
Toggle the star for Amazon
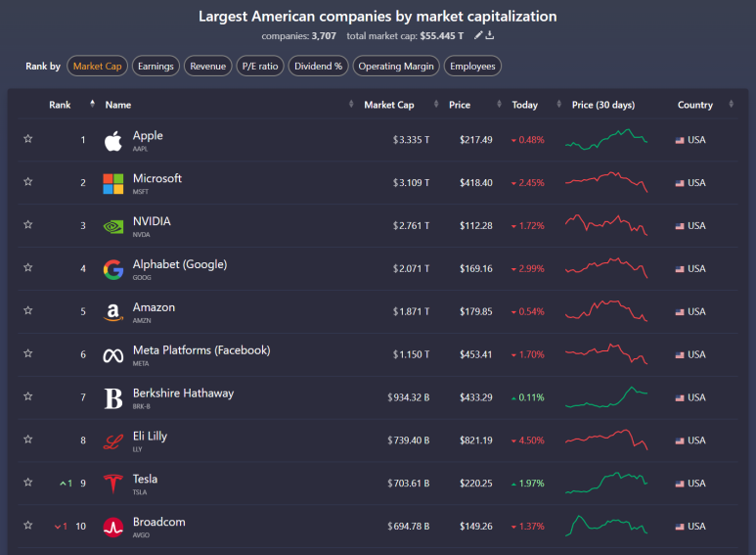tap(28, 311)
